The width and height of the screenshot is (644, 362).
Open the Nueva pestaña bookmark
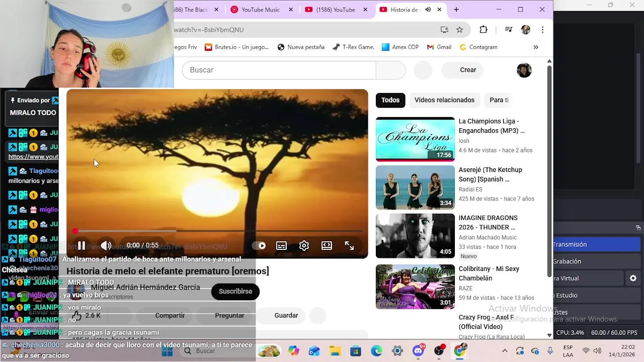pos(301,47)
